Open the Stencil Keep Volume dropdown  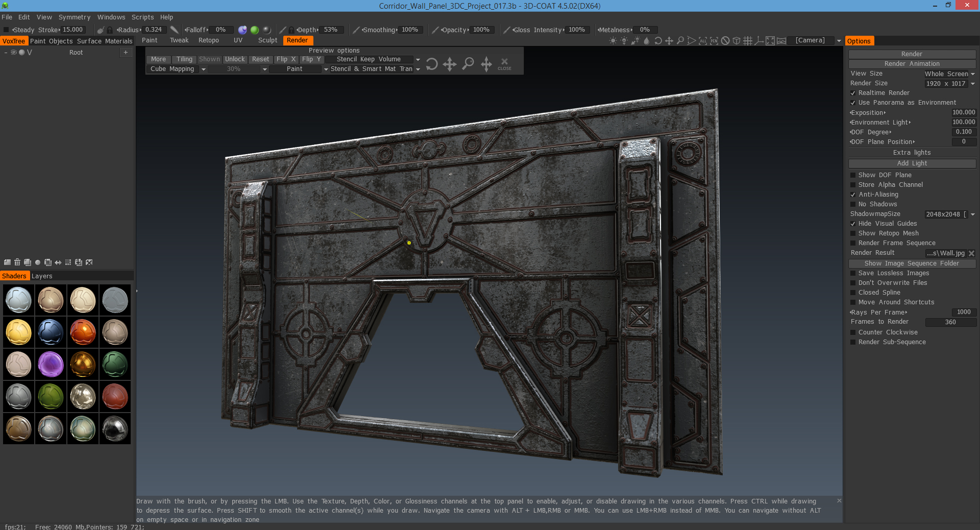pos(418,60)
